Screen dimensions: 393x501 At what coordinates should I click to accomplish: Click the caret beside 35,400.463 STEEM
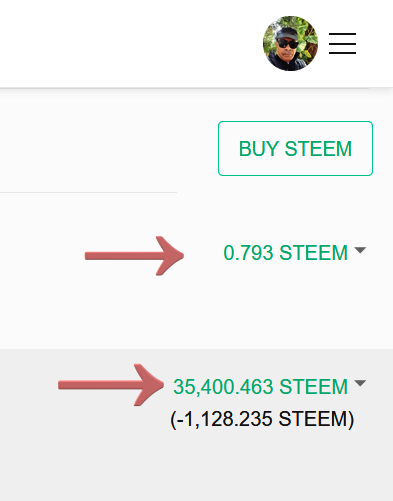[360, 383]
